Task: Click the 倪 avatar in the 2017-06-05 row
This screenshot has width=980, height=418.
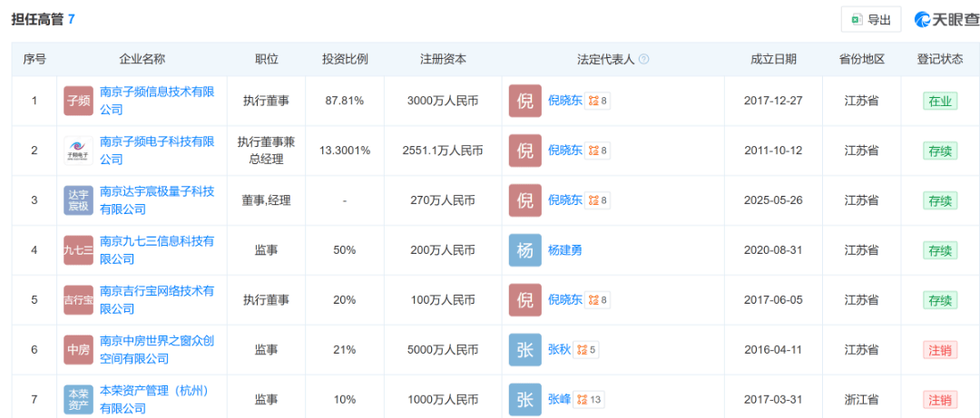Action: (x=525, y=300)
